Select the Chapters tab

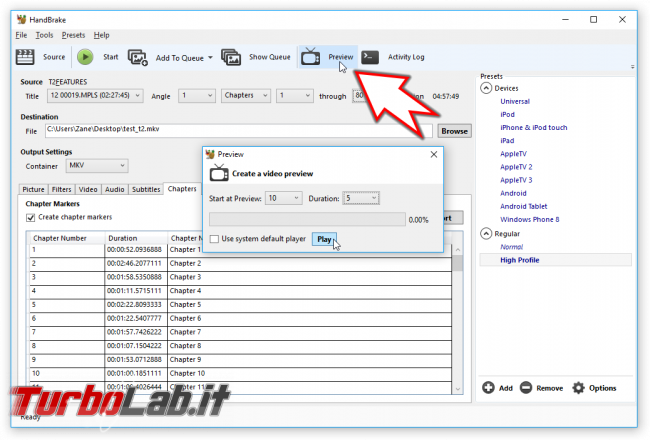pos(182,189)
